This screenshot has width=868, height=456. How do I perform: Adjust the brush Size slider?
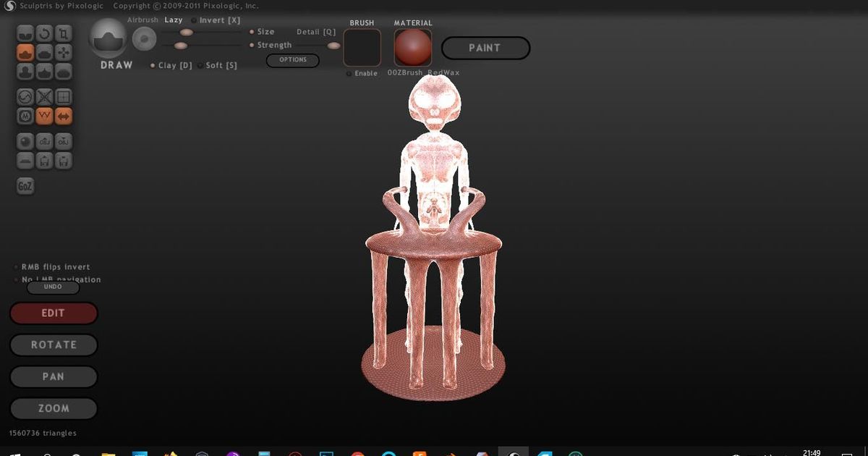click(185, 33)
